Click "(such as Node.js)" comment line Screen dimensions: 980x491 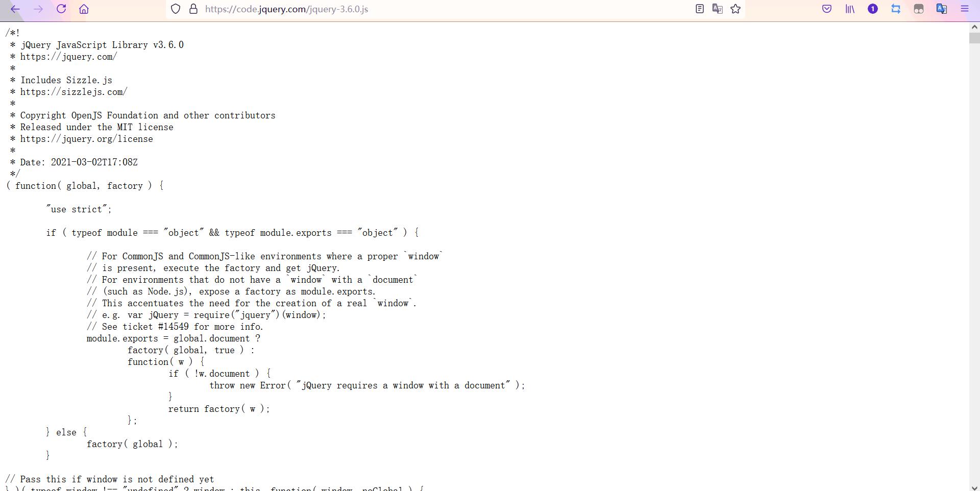coord(231,291)
